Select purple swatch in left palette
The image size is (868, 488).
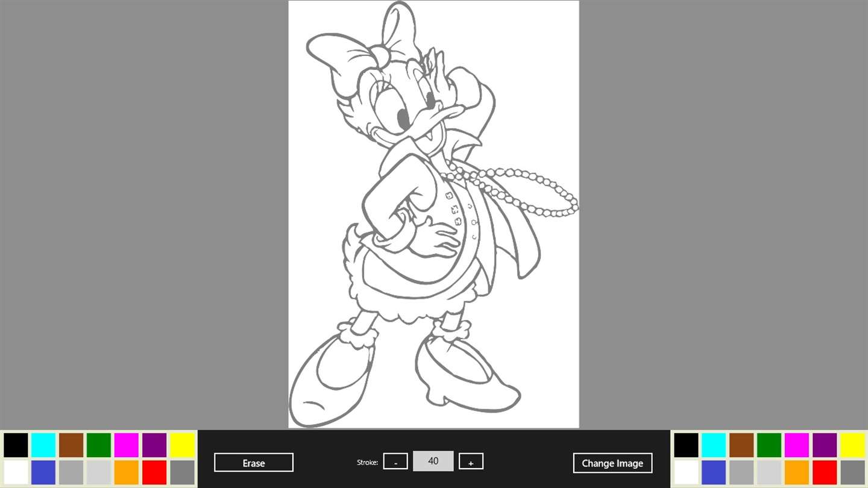(154, 445)
